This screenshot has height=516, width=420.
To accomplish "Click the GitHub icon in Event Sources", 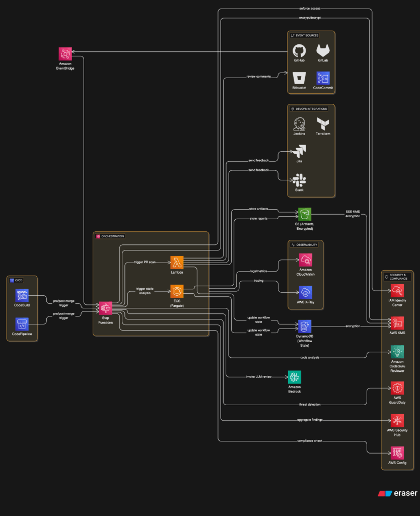I will click(299, 51).
